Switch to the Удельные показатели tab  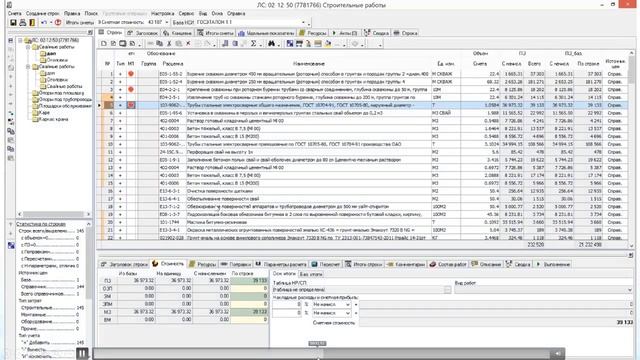(266, 33)
